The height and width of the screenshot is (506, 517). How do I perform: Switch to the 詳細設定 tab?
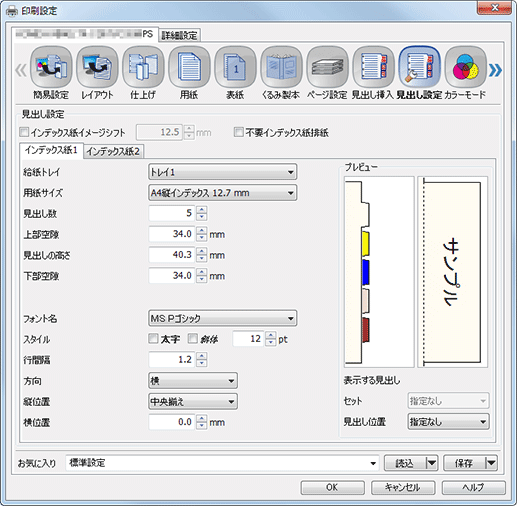pos(179,35)
